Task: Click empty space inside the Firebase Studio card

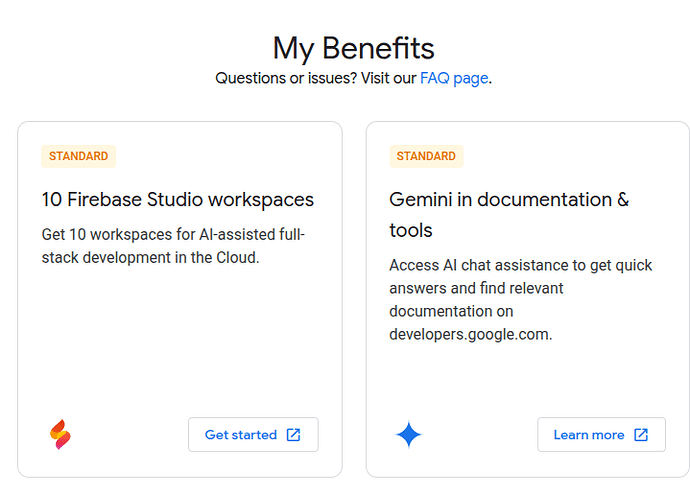Action: 180,340
